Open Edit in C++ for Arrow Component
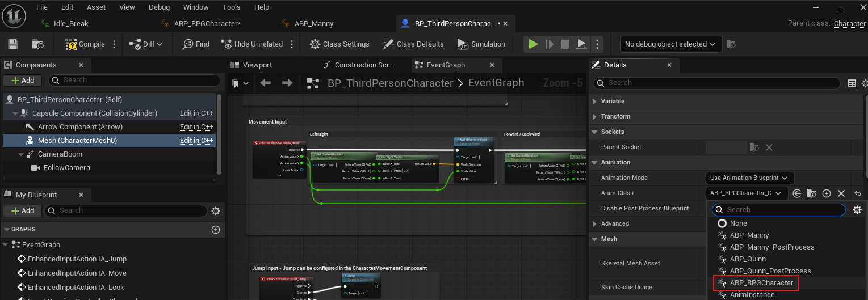 pyautogui.click(x=196, y=127)
